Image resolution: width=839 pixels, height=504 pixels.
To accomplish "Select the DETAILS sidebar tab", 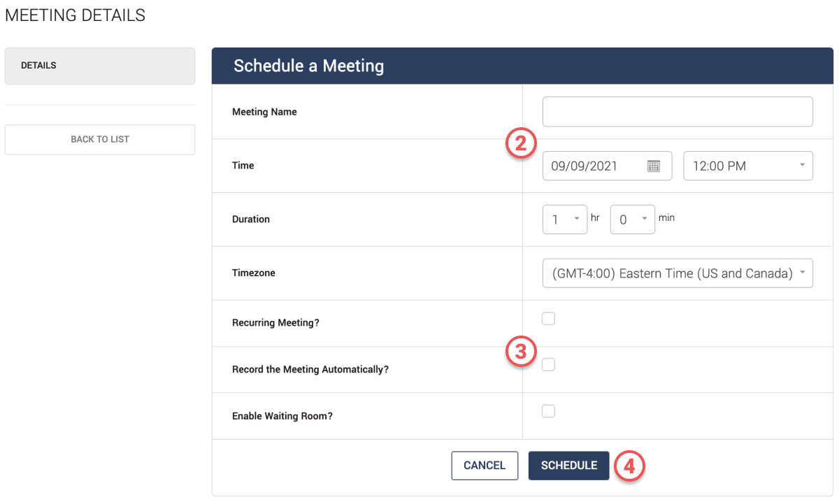I will coord(100,66).
